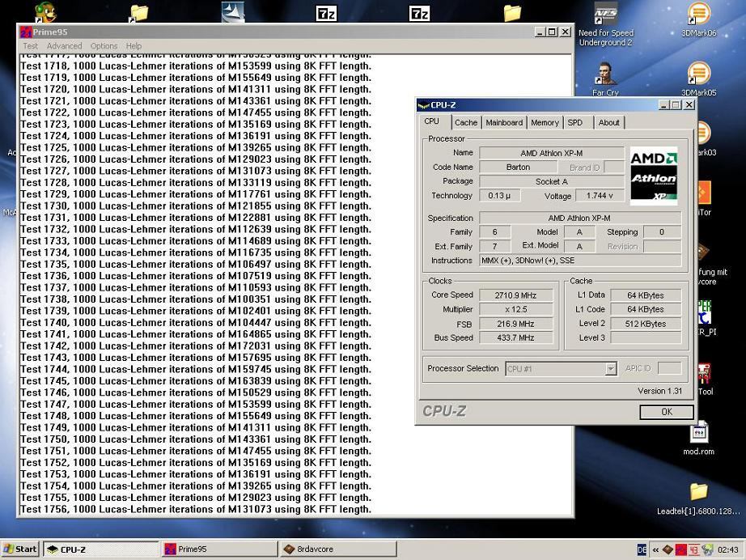Open the first 7z archive desktop icon
Image resolution: width=746 pixels, height=560 pixels.
(x=326, y=13)
